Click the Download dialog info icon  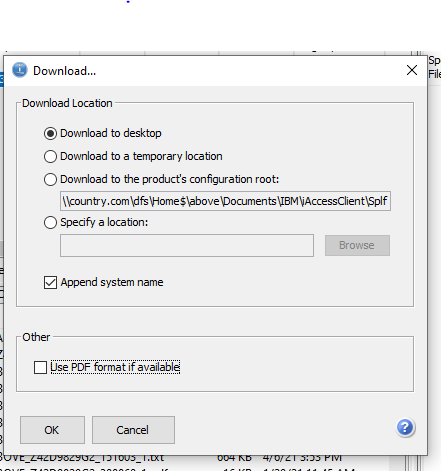pyautogui.click(x=20, y=70)
